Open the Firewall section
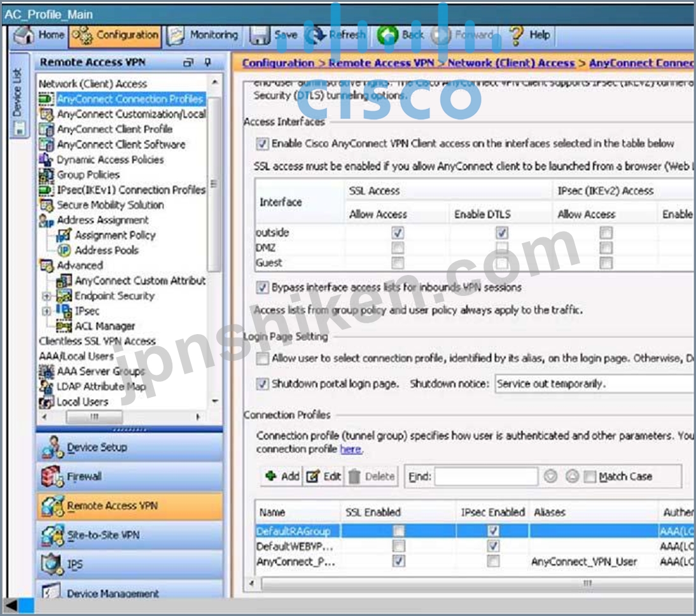The height and width of the screenshot is (616, 696). point(130,476)
